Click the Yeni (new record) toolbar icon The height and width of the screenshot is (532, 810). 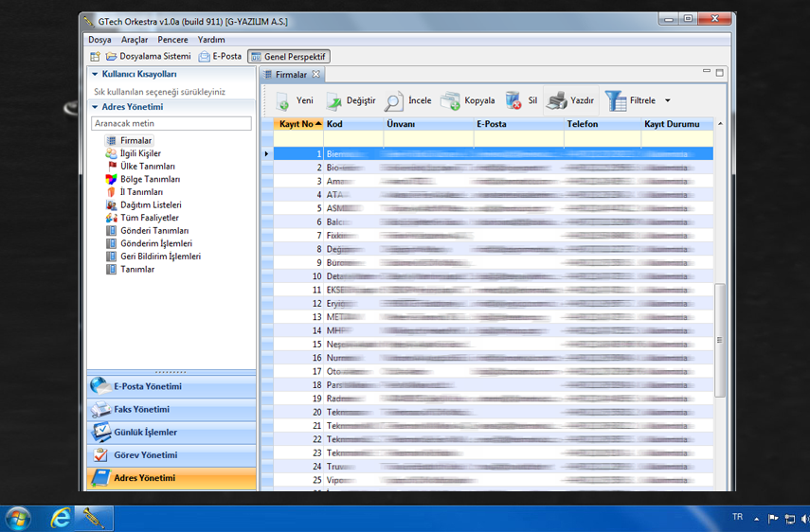click(282, 100)
